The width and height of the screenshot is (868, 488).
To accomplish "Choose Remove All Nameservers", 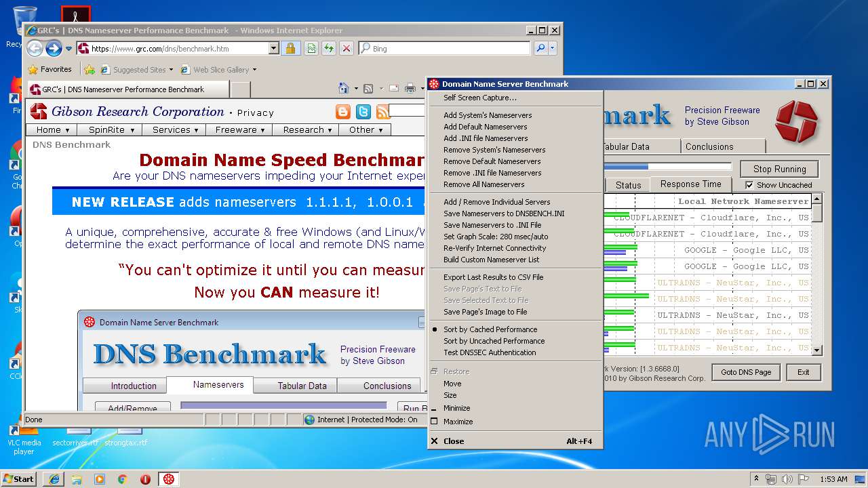I will (x=484, y=184).
